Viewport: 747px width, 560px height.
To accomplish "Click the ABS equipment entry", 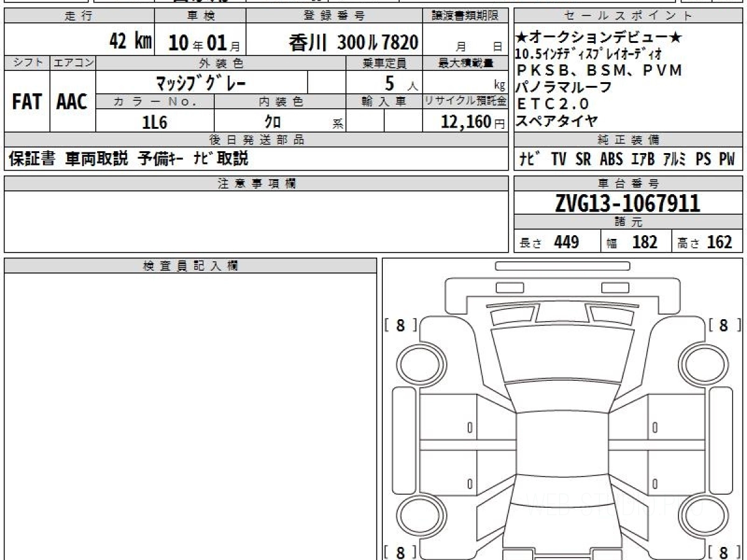I will coord(611,159).
